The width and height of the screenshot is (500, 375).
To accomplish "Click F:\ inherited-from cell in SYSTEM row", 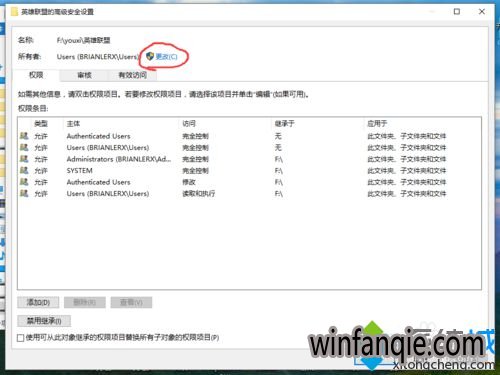I will [x=279, y=171].
